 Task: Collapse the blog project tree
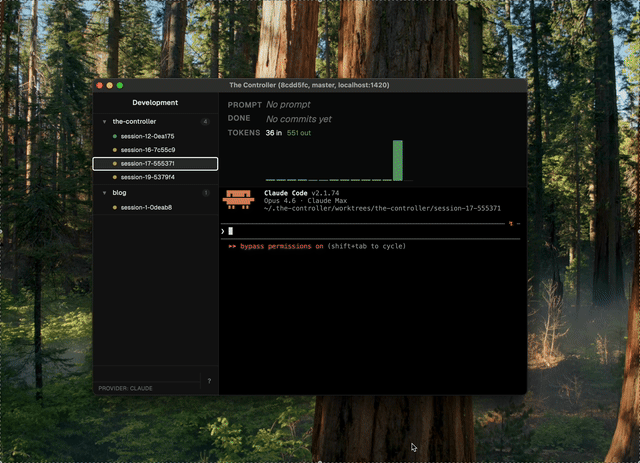pos(104,193)
